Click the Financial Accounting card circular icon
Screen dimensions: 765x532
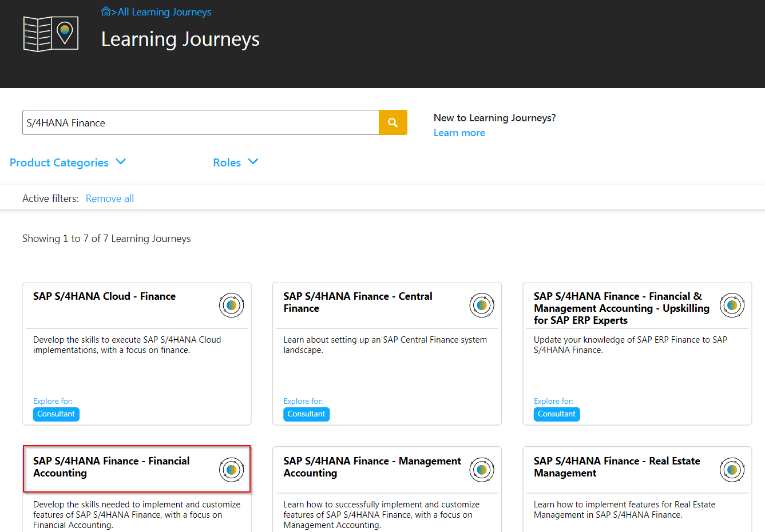point(231,470)
